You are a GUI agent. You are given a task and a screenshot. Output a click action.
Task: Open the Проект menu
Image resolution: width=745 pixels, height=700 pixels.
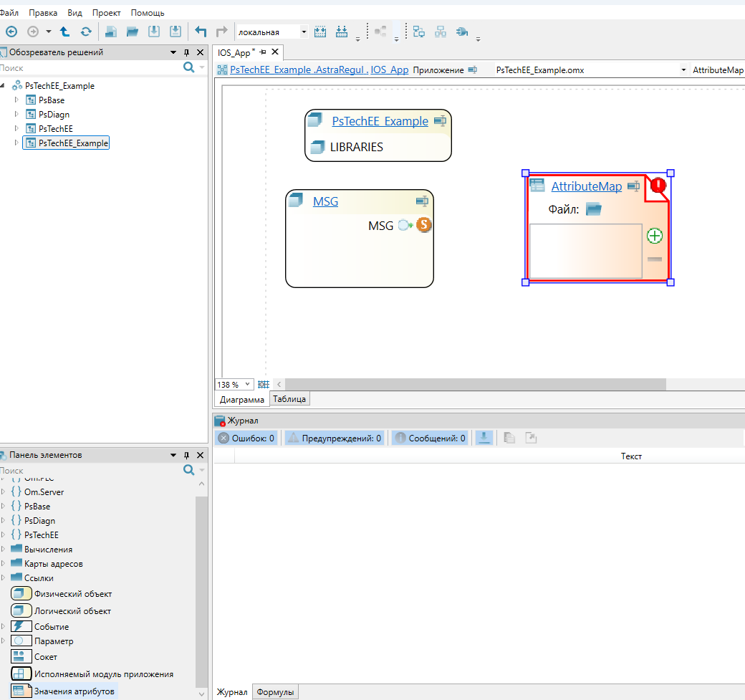(106, 13)
